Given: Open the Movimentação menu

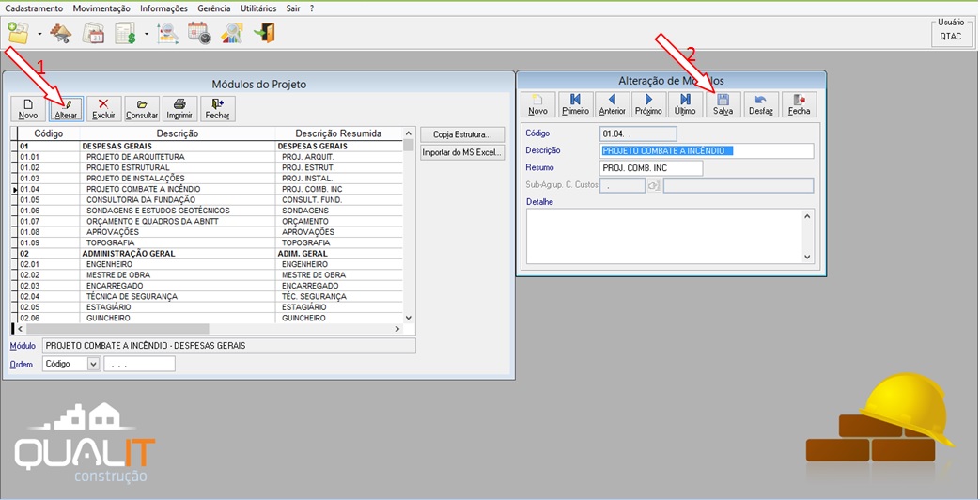Looking at the screenshot, I should pos(101,8).
